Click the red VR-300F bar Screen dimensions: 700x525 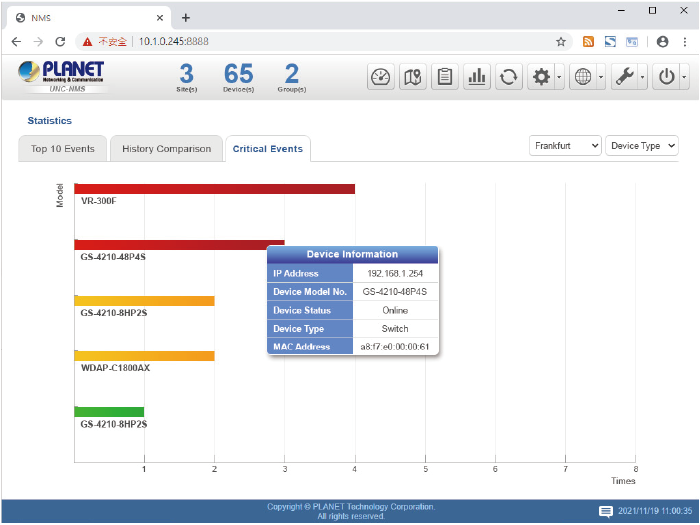click(214, 189)
